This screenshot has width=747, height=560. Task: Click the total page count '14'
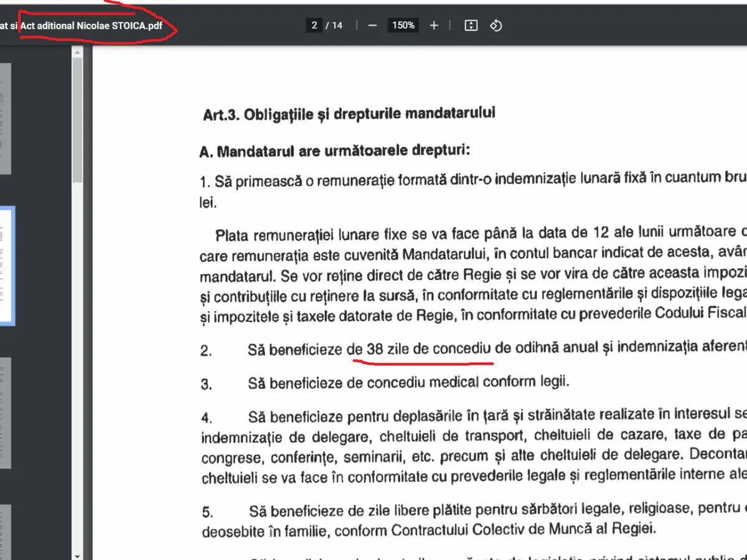tap(337, 26)
